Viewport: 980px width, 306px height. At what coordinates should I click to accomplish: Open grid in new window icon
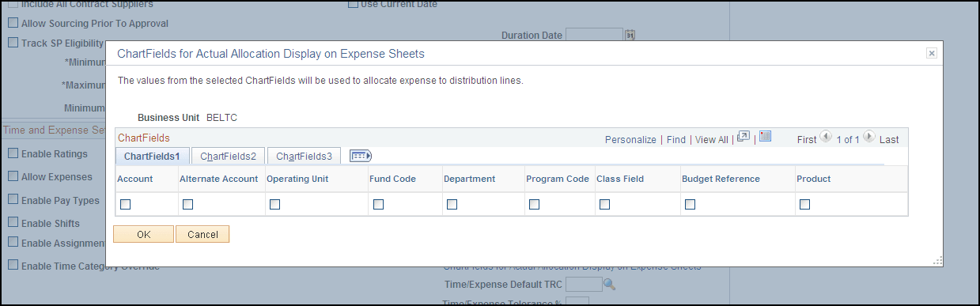pyautogui.click(x=743, y=137)
